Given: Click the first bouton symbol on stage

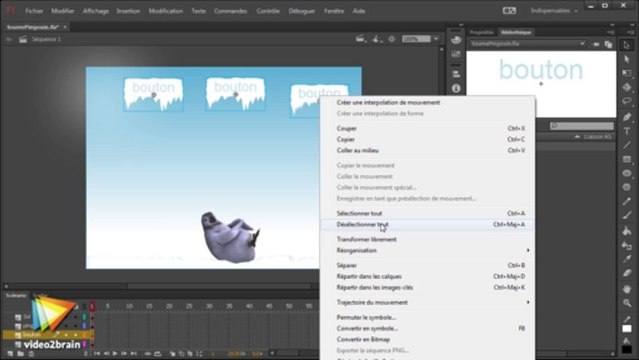Looking at the screenshot, I should click(x=153, y=95).
